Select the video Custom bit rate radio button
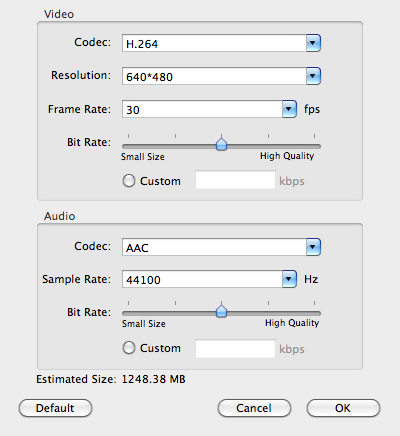Screen dimensions: 400x436 point(129,181)
